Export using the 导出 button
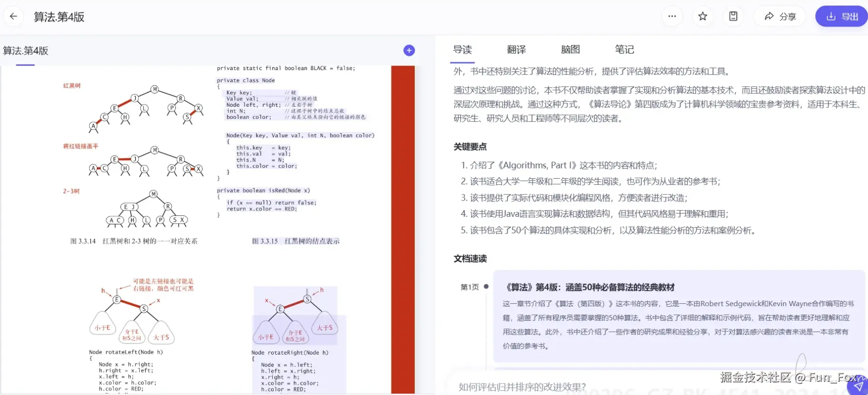This screenshot has width=868, height=395. [842, 17]
